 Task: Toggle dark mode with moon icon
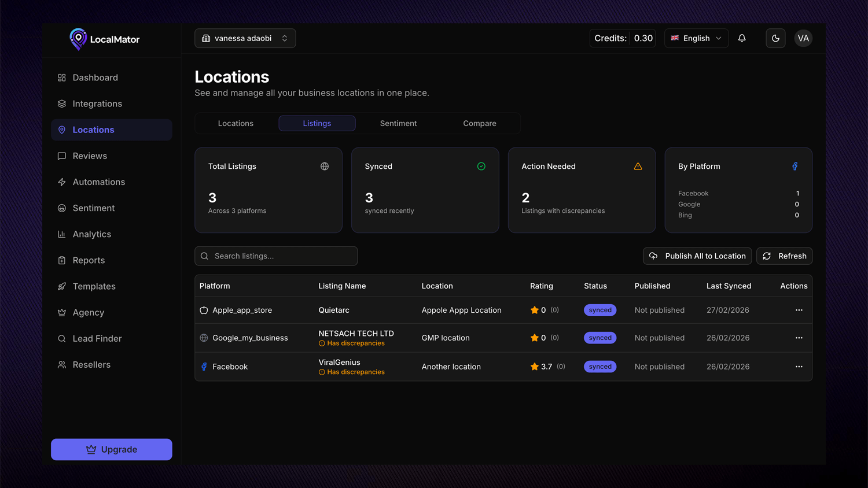point(775,38)
